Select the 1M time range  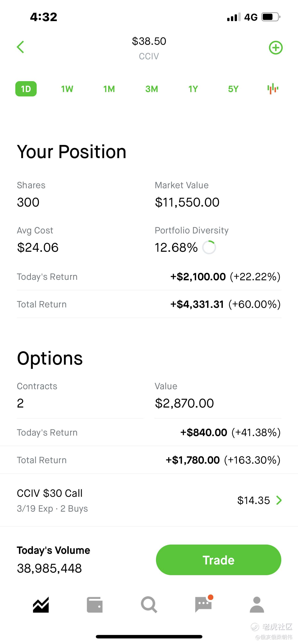(x=109, y=89)
